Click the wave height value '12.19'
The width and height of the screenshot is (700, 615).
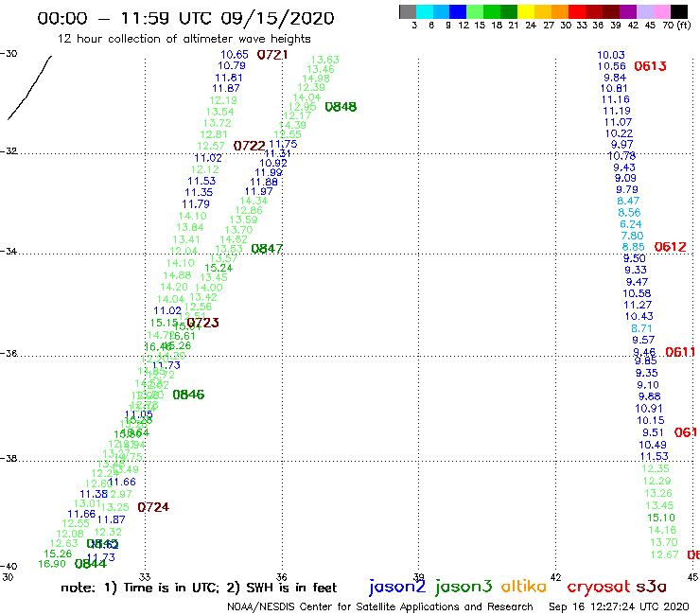click(x=223, y=100)
